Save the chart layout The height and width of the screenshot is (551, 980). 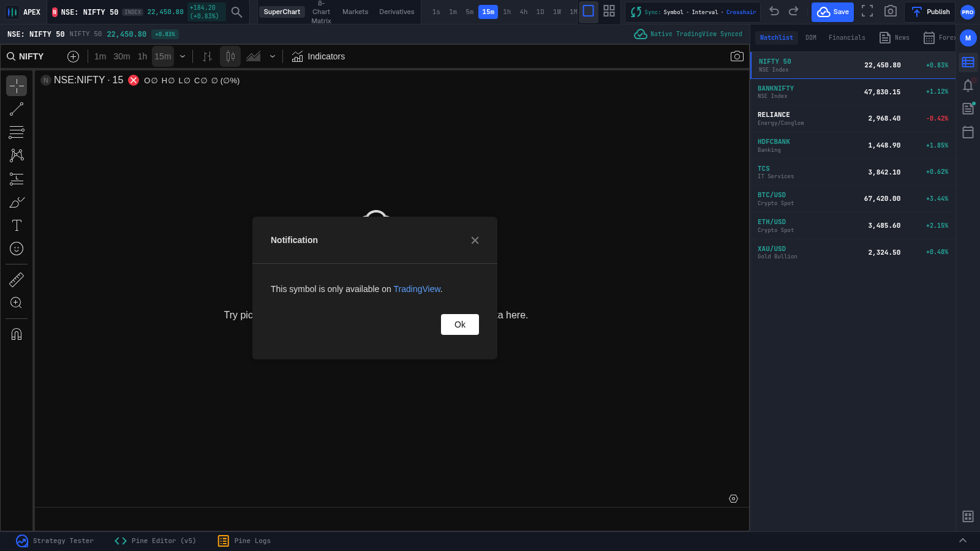[832, 12]
